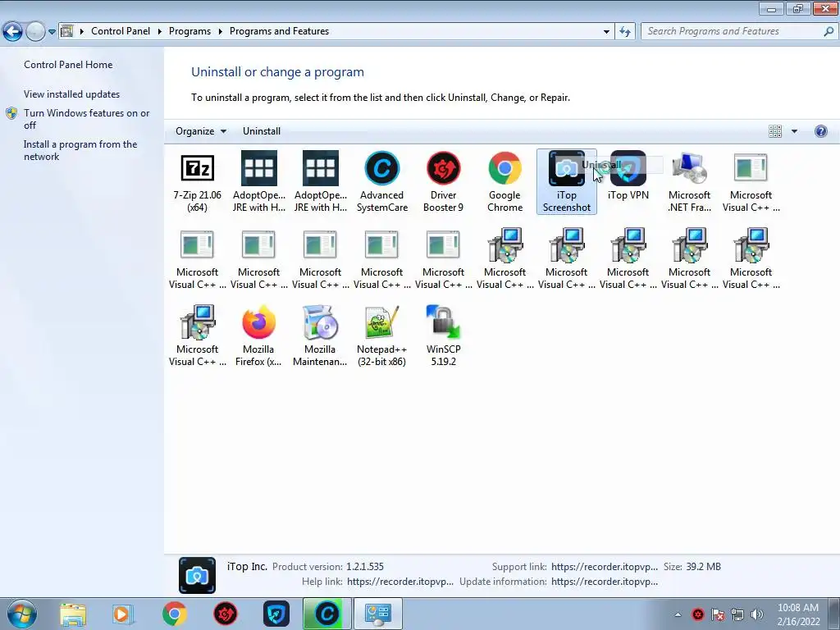Click the Control Panel breadcrumb
Screen dimensions: 840x630
point(121,31)
